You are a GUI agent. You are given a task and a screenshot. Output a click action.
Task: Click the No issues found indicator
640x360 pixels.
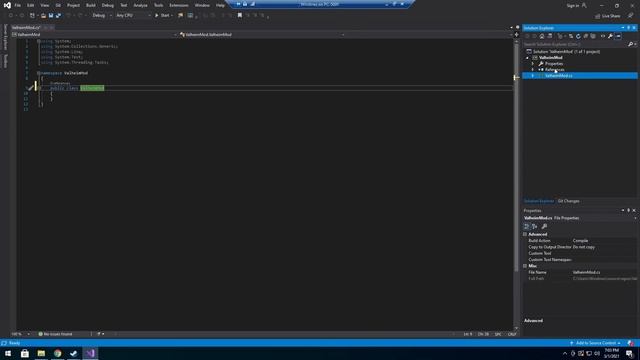[56, 334]
